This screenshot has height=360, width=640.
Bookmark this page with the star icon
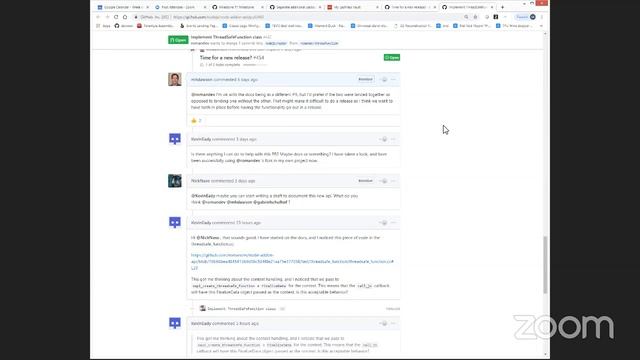click(x=475, y=17)
